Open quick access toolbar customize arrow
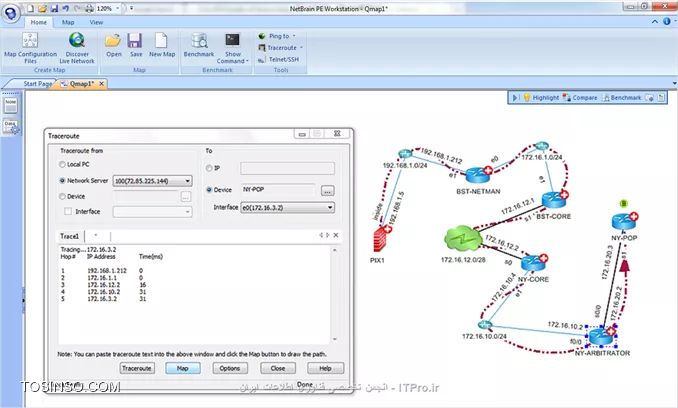 click(x=131, y=8)
